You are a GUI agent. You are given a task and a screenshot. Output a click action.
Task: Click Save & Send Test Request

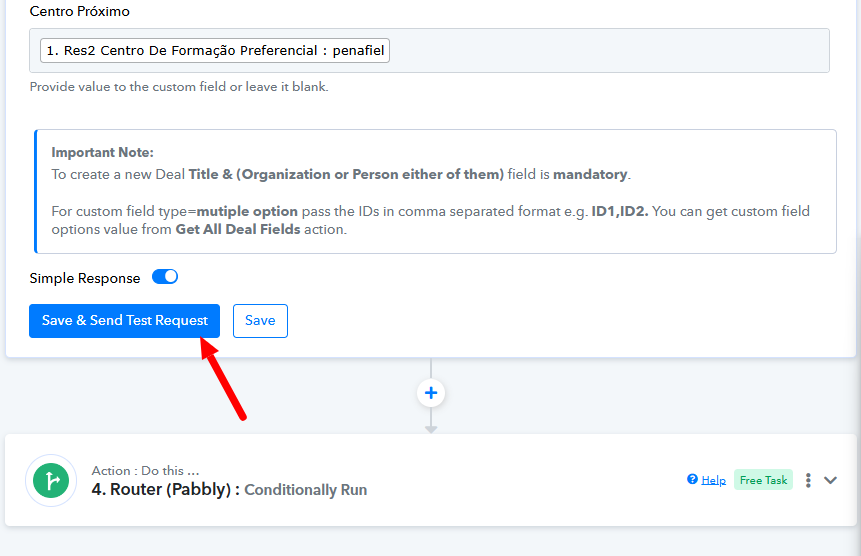click(x=125, y=321)
